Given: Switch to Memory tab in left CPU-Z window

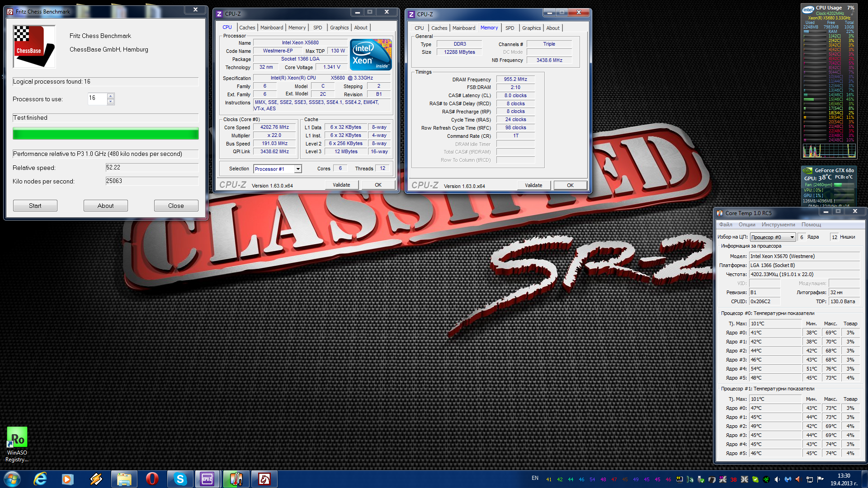Looking at the screenshot, I should click(297, 28).
